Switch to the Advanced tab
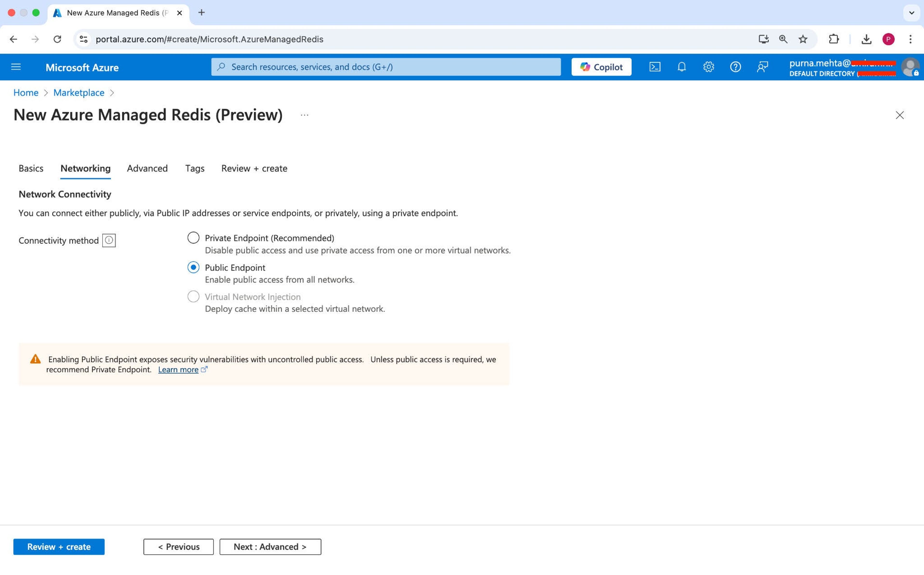The width and height of the screenshot is (924, 575). (147, 168)
